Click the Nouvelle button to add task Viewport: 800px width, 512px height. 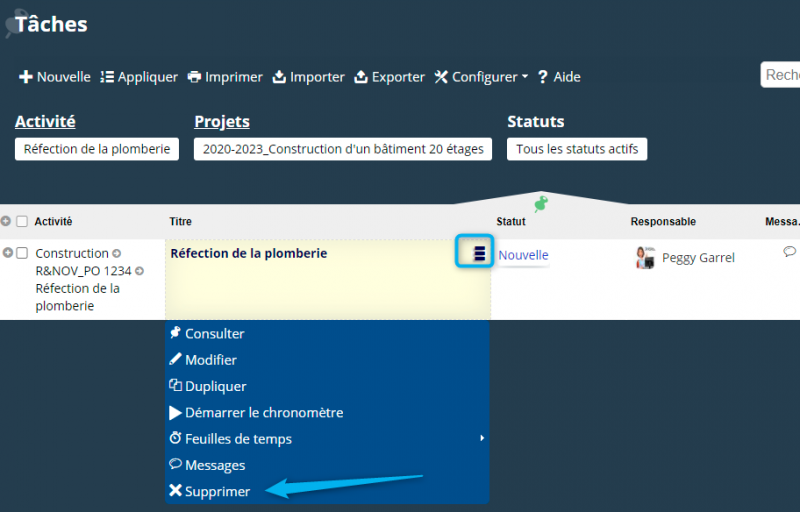click(55, 77)
